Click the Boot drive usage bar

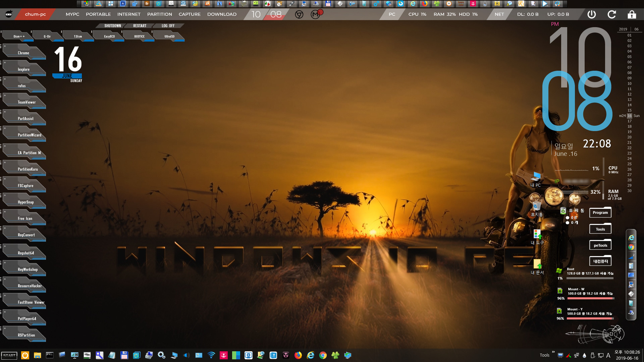(590, 278)
